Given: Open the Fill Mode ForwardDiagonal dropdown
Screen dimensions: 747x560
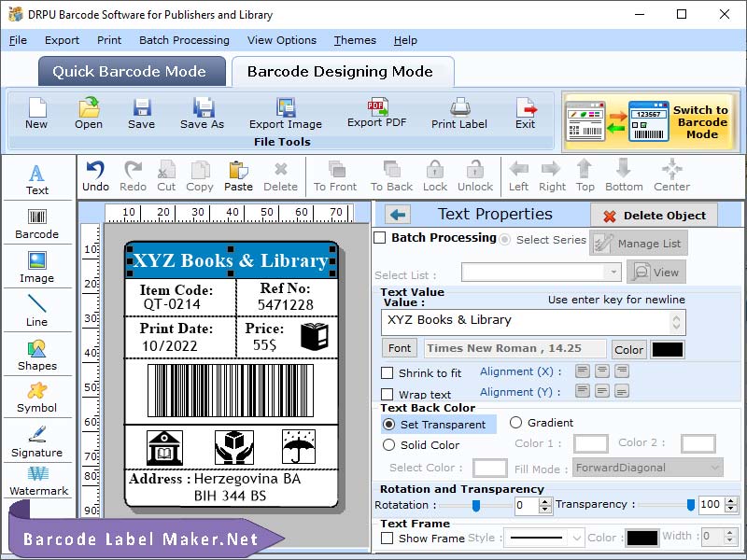Looking at the screenshot, I should tap(647, 468).
